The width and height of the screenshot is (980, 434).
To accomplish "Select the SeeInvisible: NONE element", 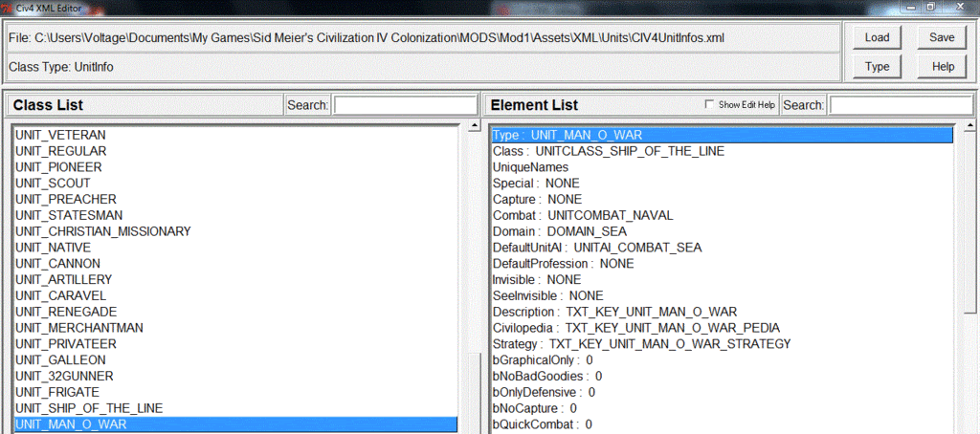I will click(x=722, y=296).
